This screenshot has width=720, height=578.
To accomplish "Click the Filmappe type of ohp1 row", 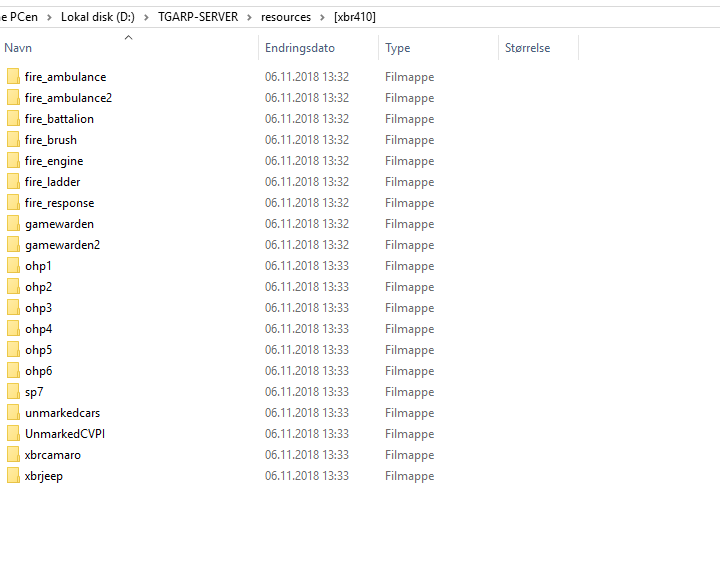I will tap(410, 266).
